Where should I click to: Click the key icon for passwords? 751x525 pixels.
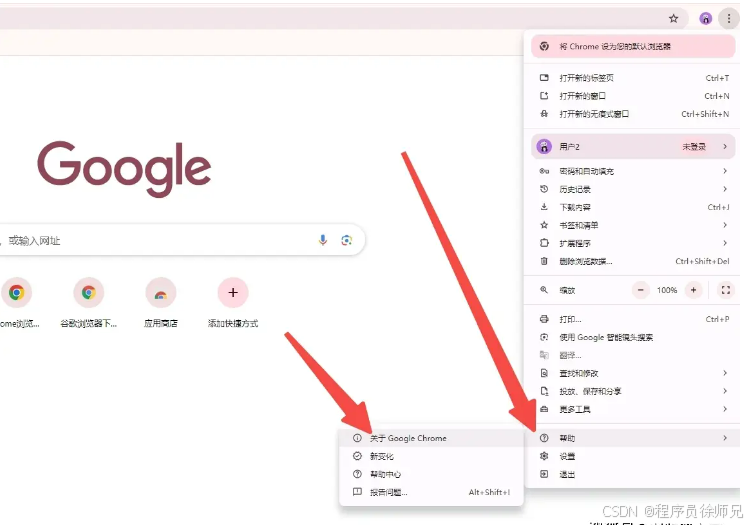(544, 171)
